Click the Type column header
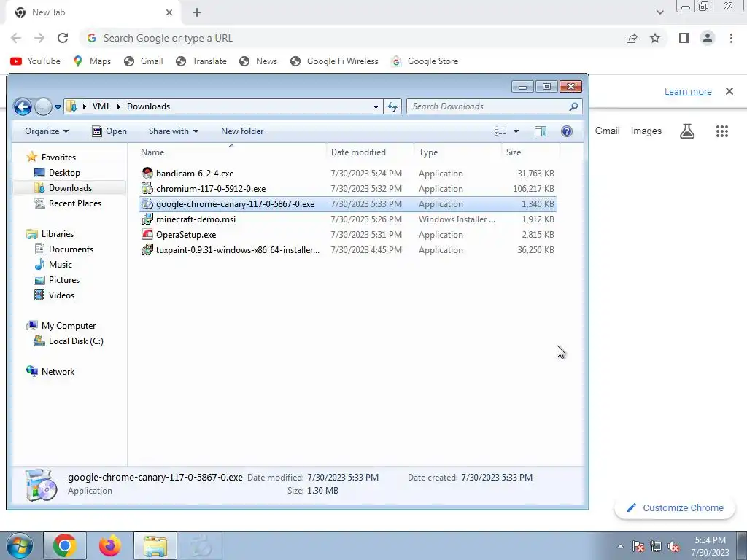Screen dimensions: 747x560 tap(428, 152)
